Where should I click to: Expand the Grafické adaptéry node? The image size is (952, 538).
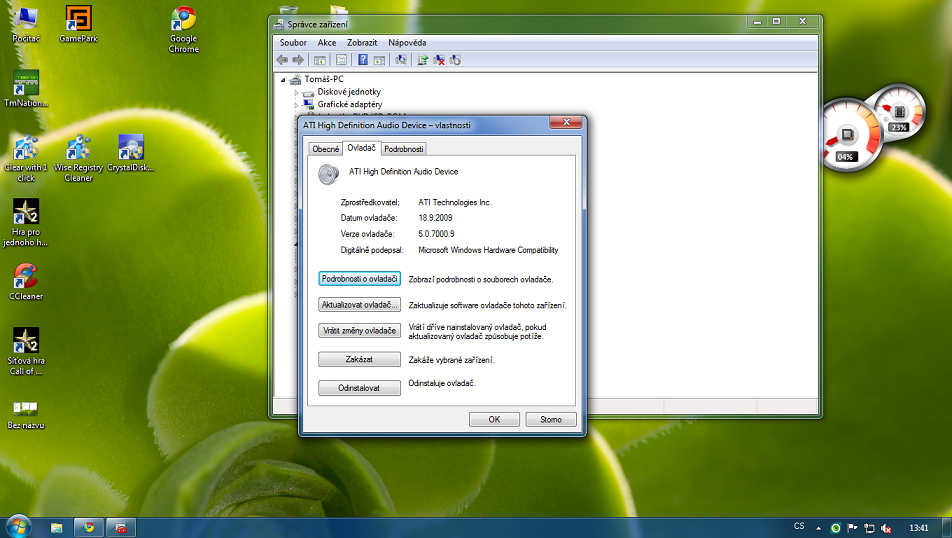296,106
